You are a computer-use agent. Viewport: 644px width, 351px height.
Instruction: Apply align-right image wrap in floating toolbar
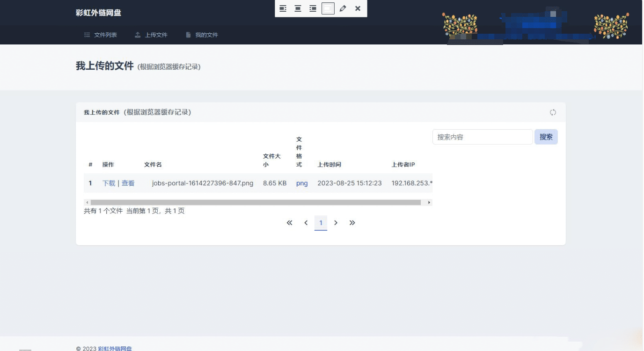tap(313, 8)
